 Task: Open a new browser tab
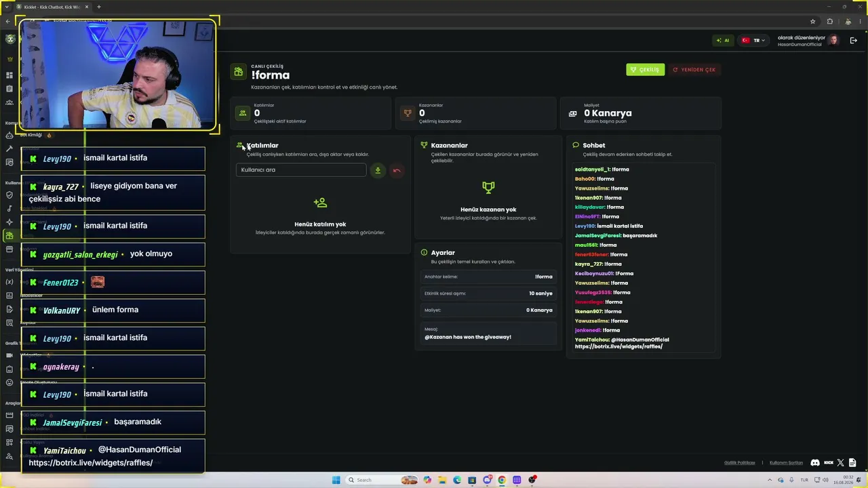pyautogui.click(x=99, y=7)
